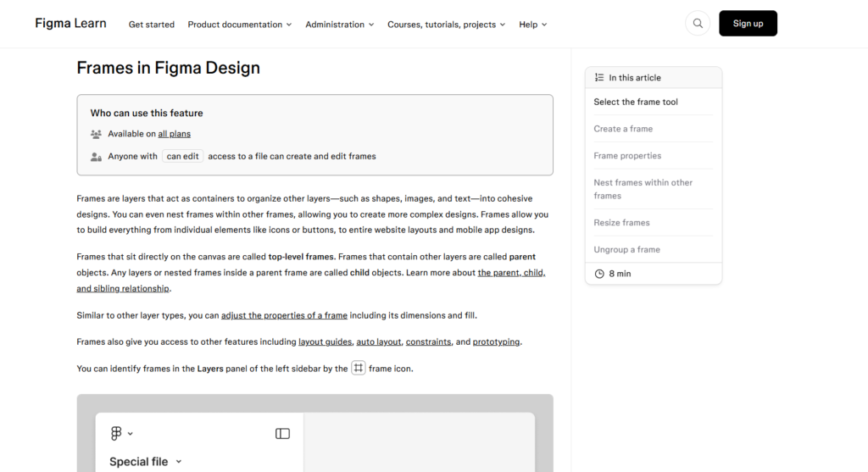868x472 pixels.
Task: Open the auto layout link
Action: pos(379,342)
